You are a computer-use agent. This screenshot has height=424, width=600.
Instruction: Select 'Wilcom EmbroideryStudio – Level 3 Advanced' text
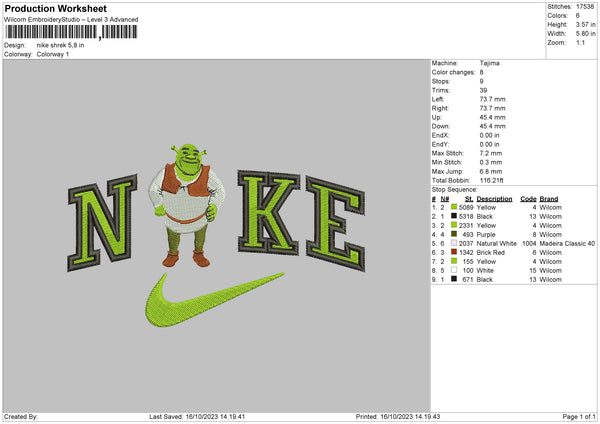tap(71, 20)
